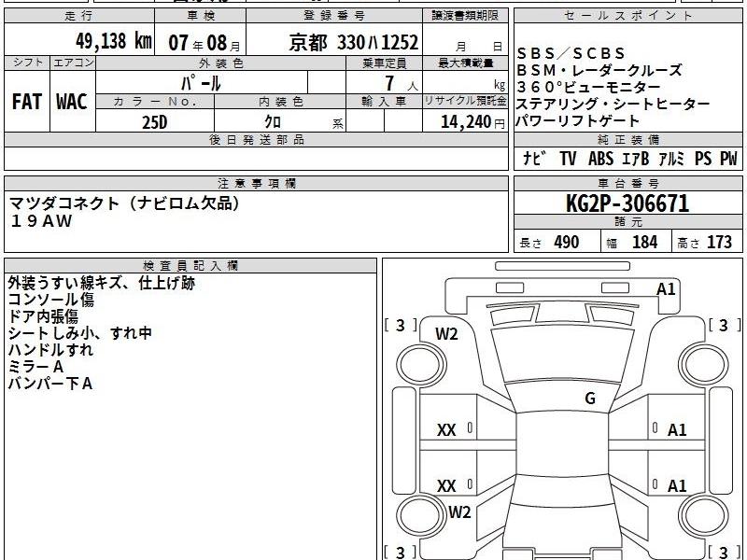
Task: Click inspector note ハンドルすれ
Action: [50, 350]
